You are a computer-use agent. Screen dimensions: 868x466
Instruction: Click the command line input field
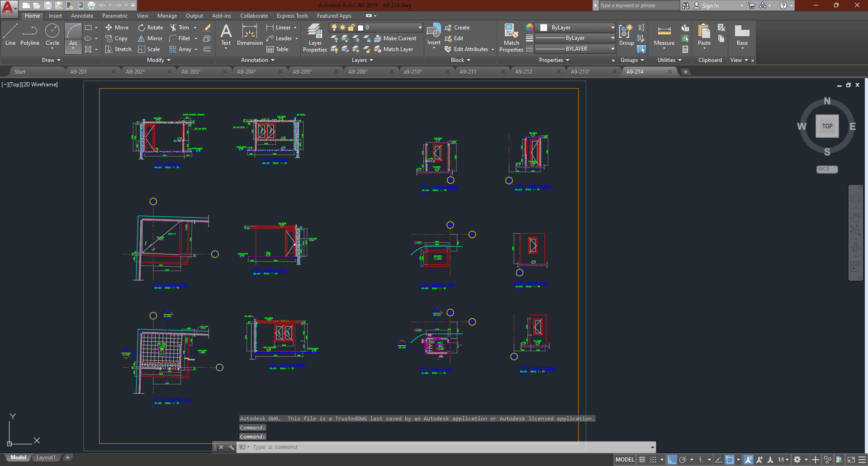(x=407, y=447)
